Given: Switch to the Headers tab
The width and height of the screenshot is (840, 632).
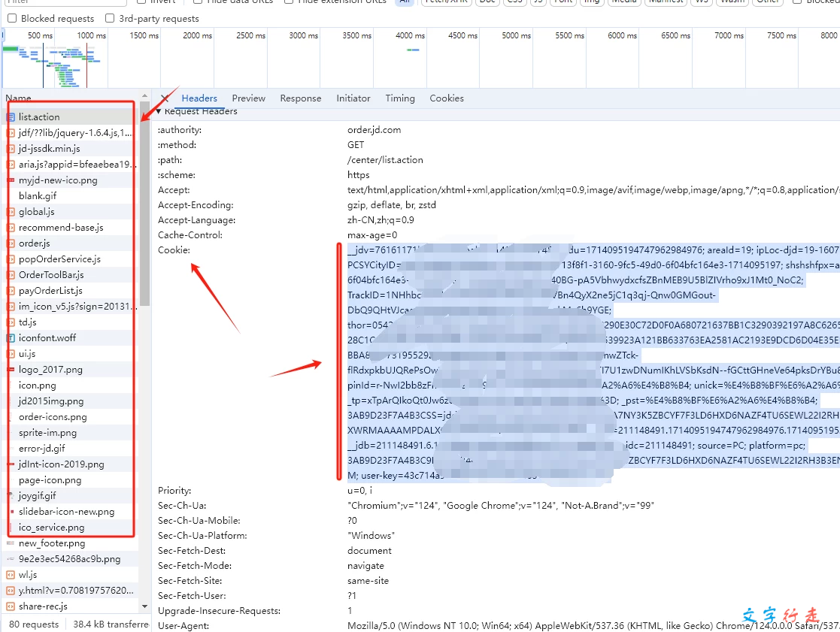Looking at the screenshot, I should [x=199, y=98].
